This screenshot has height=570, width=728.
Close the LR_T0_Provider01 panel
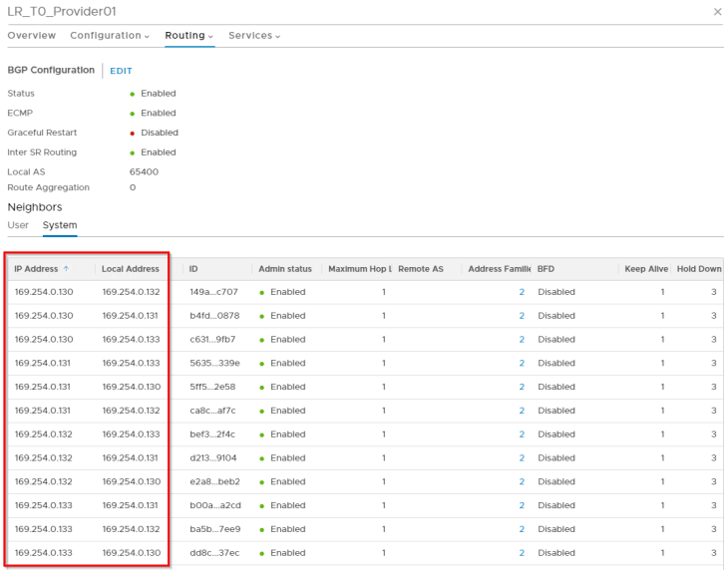(x=718, y=11)
